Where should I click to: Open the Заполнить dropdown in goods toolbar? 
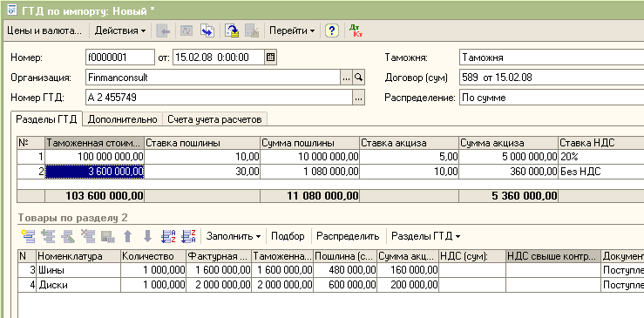point(234,236)
